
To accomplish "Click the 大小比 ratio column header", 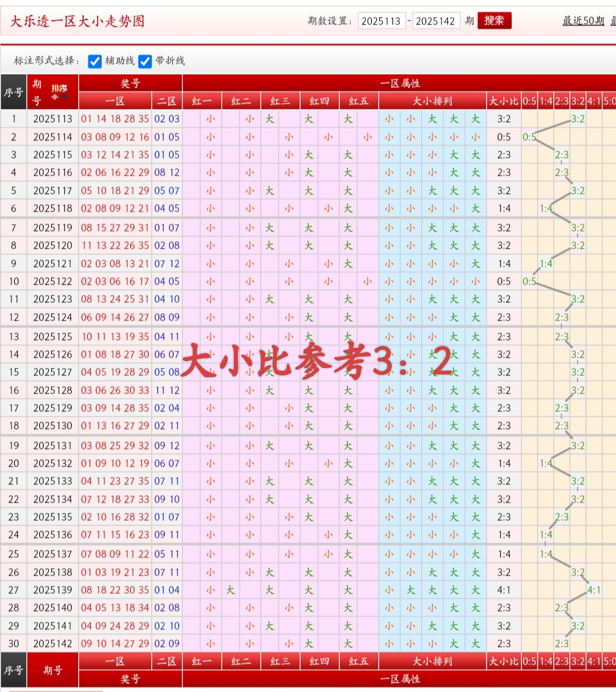I will click(x=505, y=101).
